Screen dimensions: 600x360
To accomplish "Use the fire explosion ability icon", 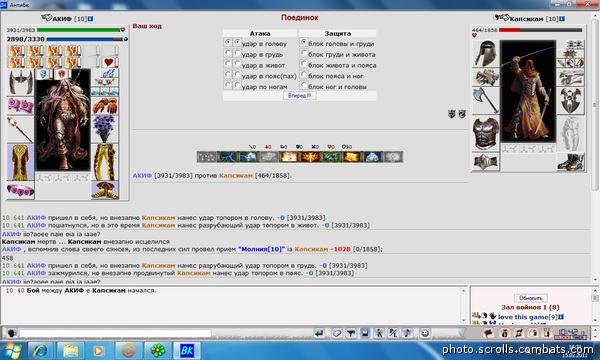I will click(x=289, y=157).
